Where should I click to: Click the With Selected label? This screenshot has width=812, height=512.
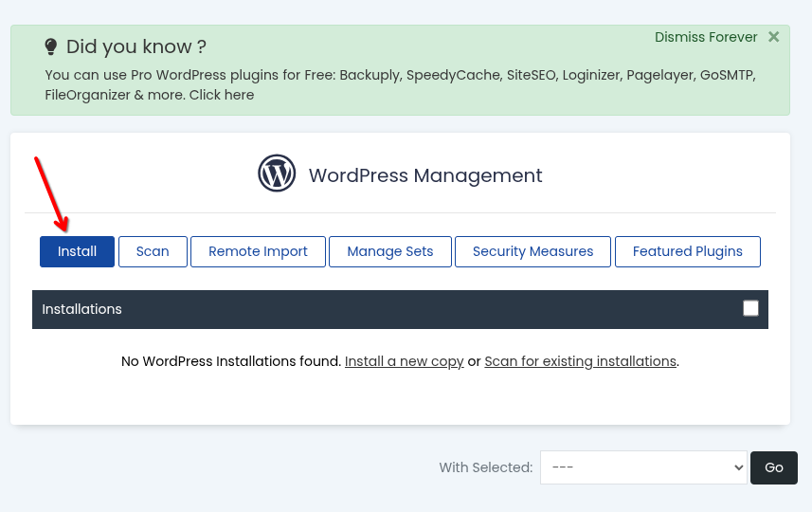[486, 467]
